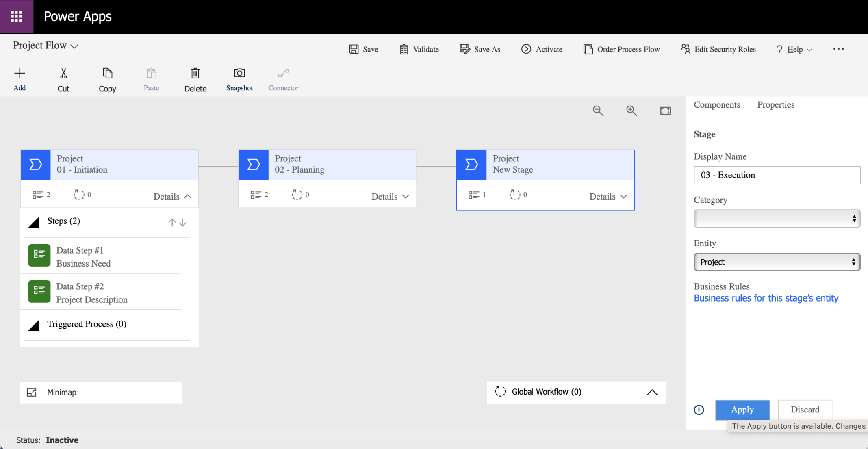Click the Delete trash icon
This screenshot has width=868, height=449.
point(195,74)
